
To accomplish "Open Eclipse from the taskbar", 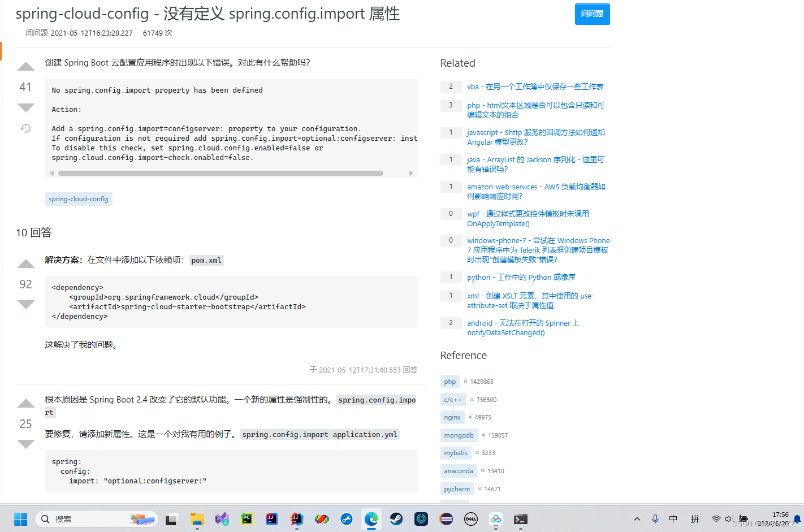I will [446, 519].
